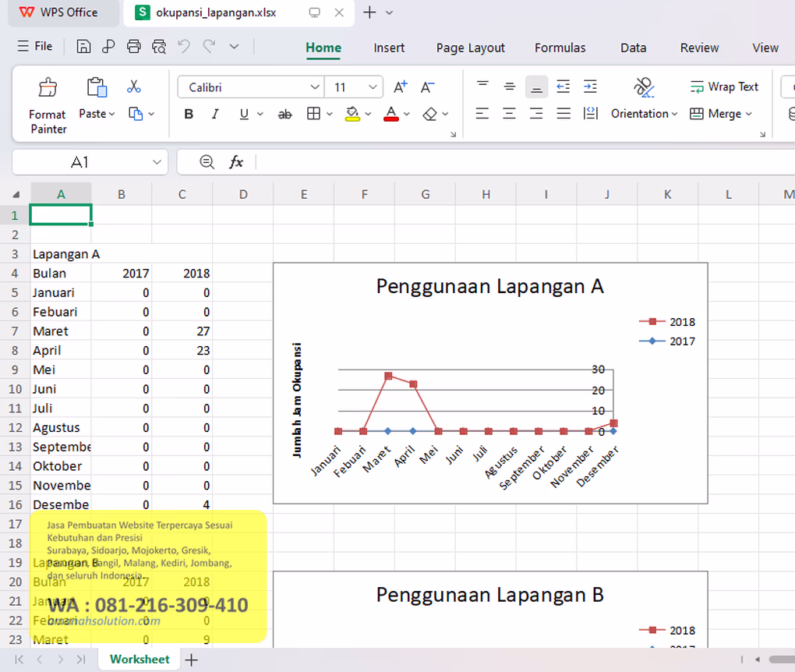Image resolution: width=795 pixels, height=672 pixels.
Task: Apply the red font color
Action: point(391,114)
